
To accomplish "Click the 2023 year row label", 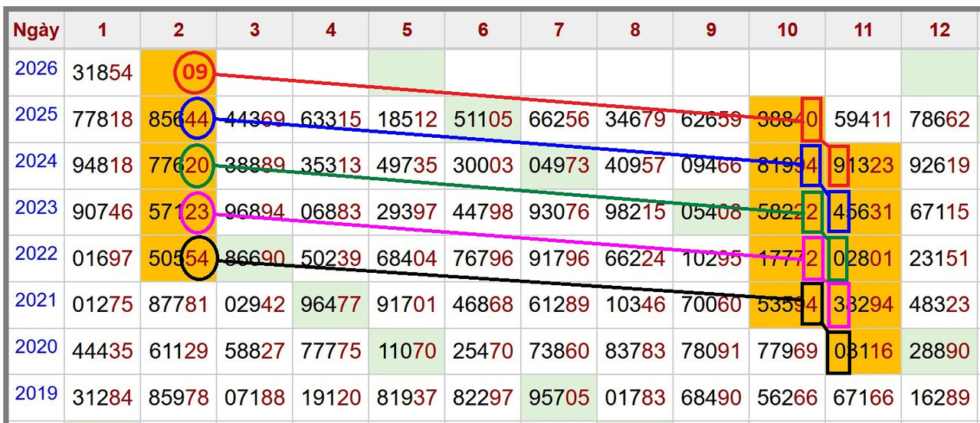I will (37, 208).
